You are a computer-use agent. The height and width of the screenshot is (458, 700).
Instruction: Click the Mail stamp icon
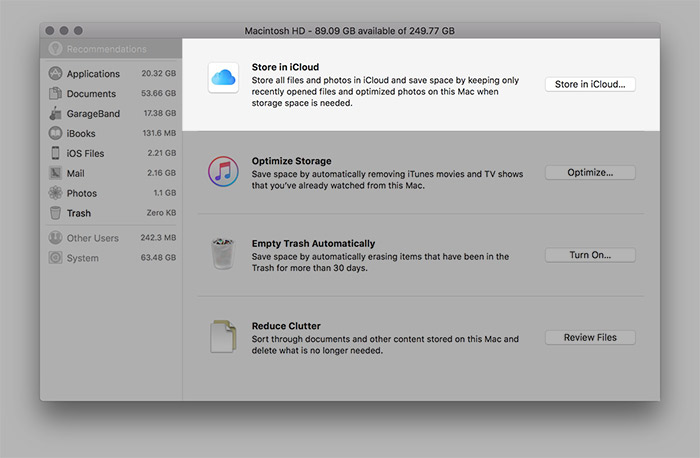tap(55, 173)
